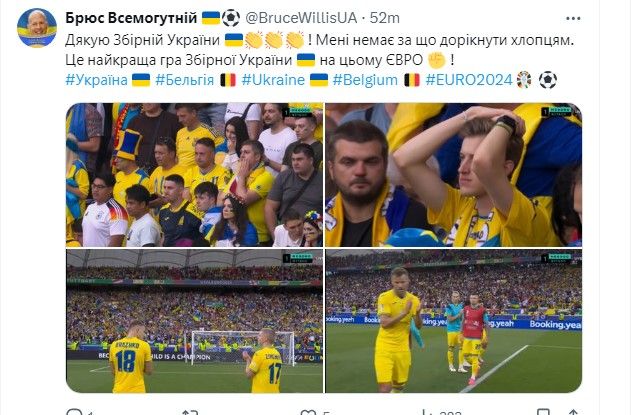Image resolution: width=633 pixels, height=415 pixels.
Task: Like the tweet with the heart icon
Action: [x=309, y=412]
